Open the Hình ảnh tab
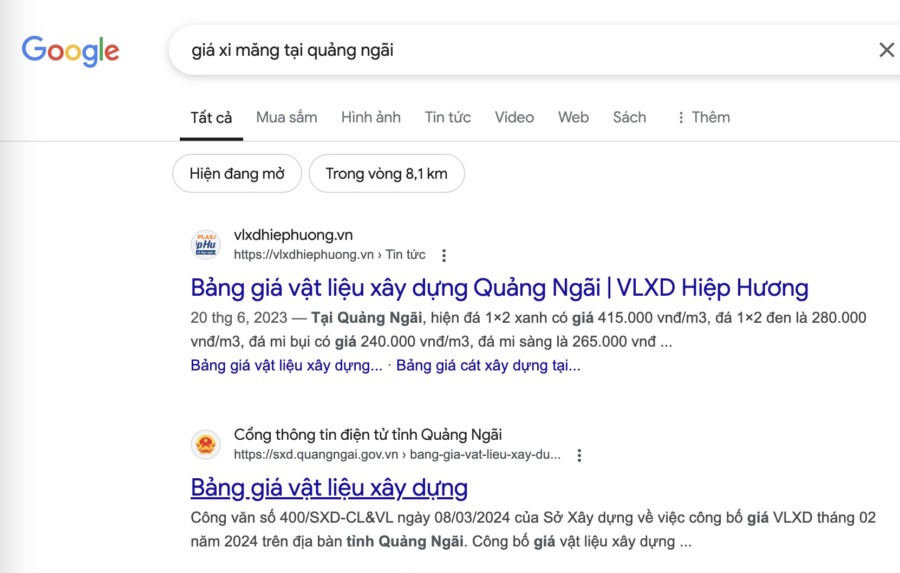900x573 pixels. (371, 117)
